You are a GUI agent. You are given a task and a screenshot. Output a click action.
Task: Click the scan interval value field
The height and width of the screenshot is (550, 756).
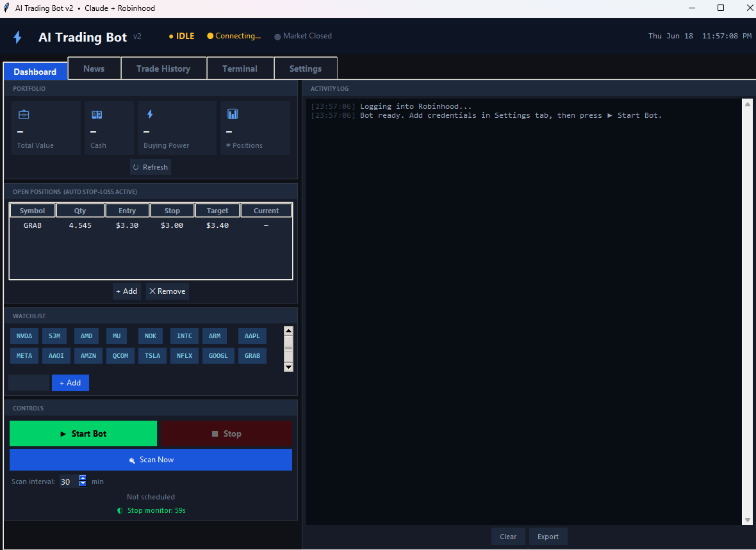(x=69, y=481)
